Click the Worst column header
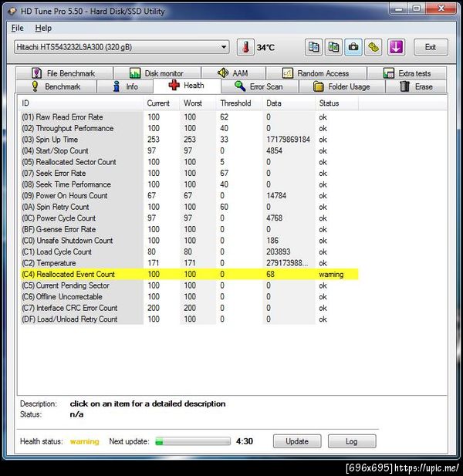The width and height of the screenshot is (463, 476). click(198, 103)
